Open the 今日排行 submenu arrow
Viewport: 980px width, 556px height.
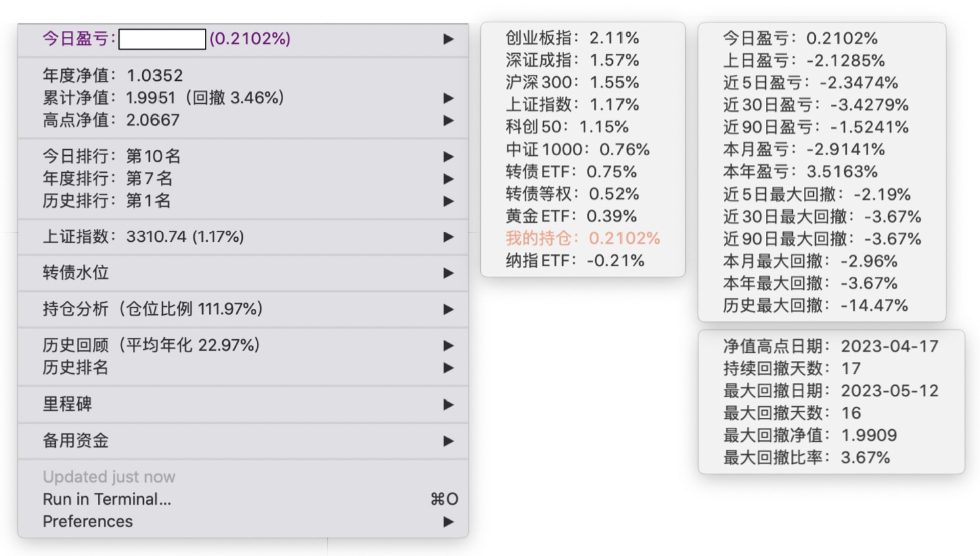(x=449, y=156)
